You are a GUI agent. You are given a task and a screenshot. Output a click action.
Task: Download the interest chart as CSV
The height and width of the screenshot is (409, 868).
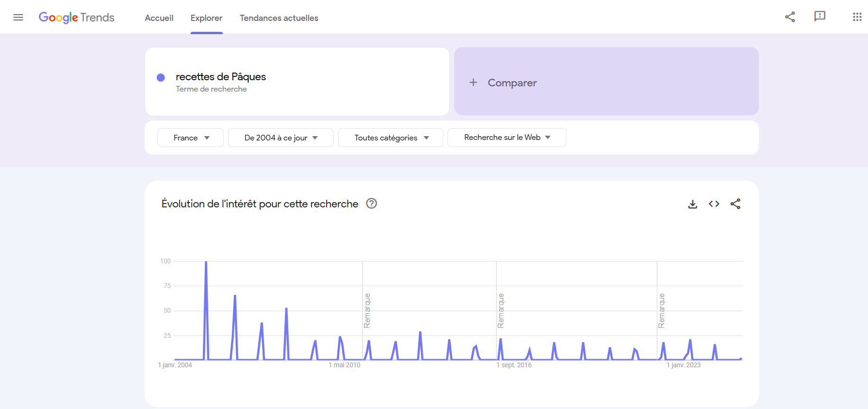[693, 204]
